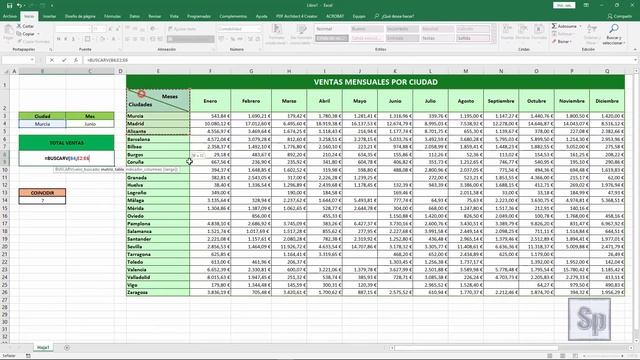Select the Normal view icon in status bar
This screenshot has width=640, height=360.
[550, 356]
